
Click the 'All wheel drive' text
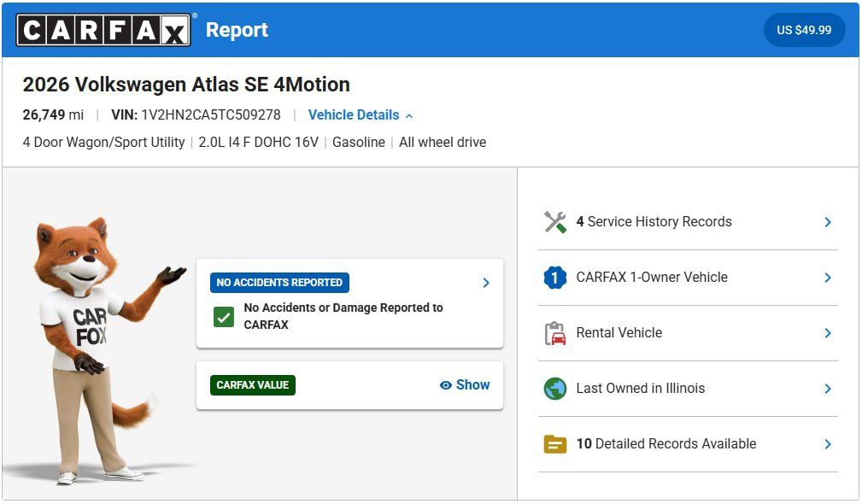[443, 143]
